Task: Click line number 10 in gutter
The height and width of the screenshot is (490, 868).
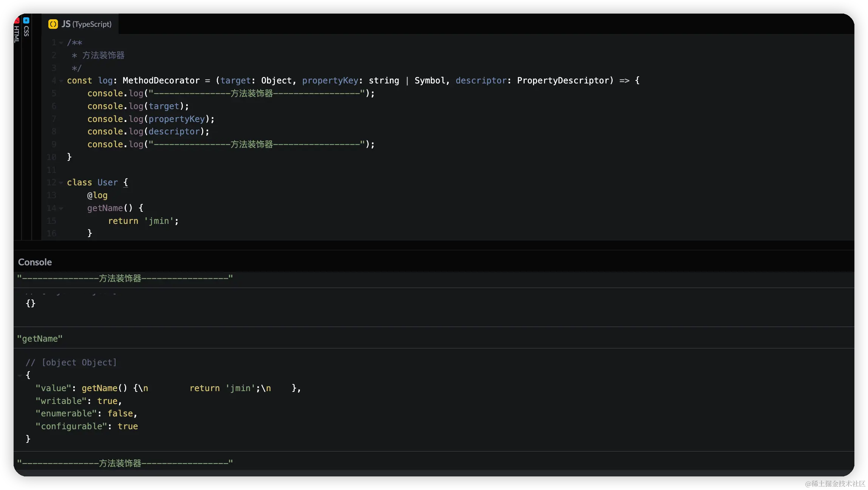Action: click(51, 157)
